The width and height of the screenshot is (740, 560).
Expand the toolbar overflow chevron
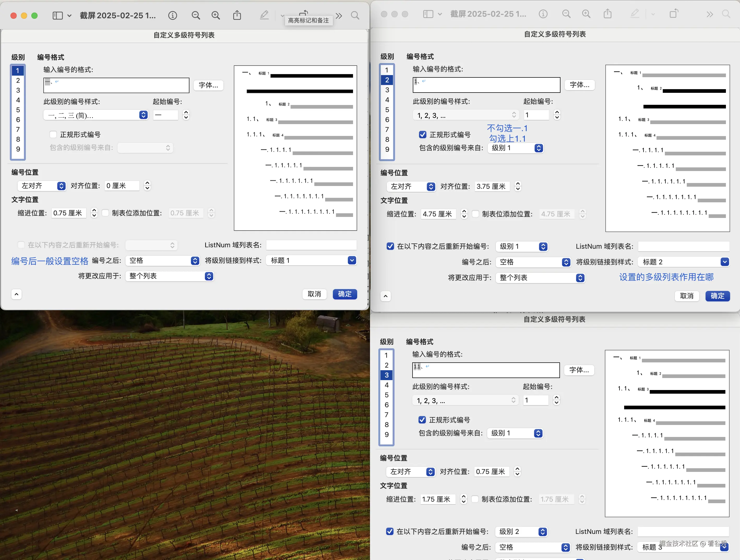339,15
